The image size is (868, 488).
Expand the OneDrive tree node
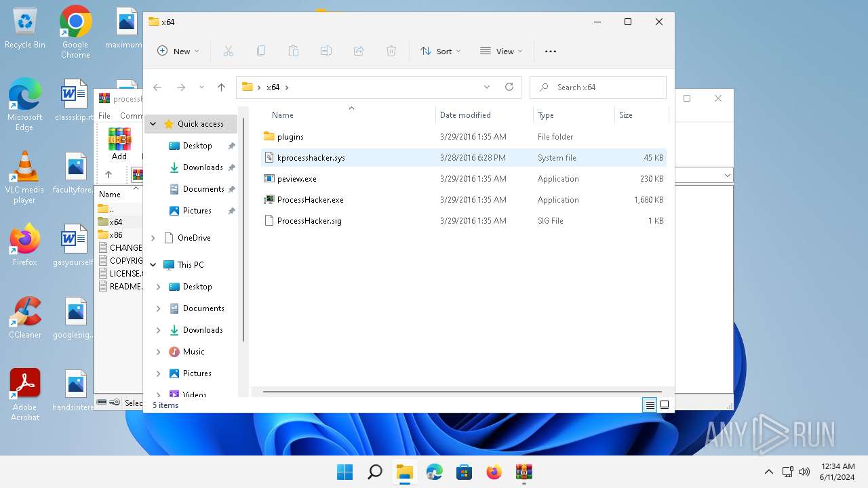[153, 238]
